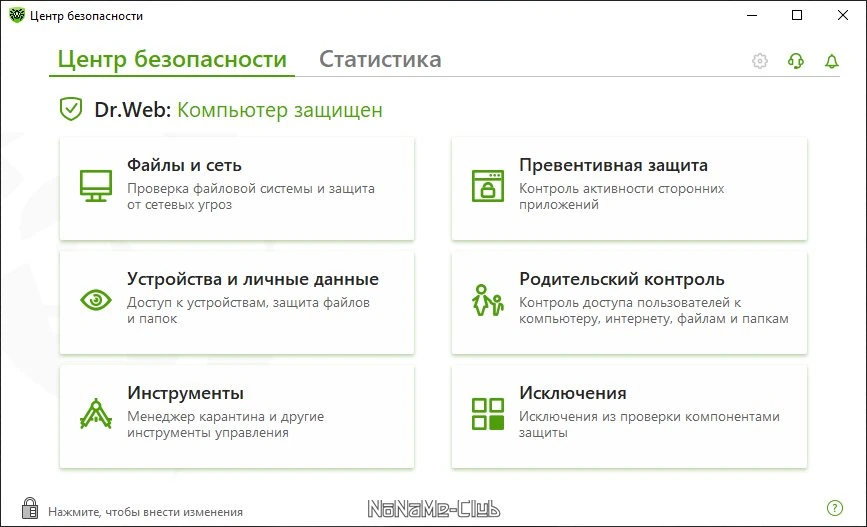Switch to the Статистика tab
This screenshot has height=527, width=867.
tap(380, 59)
